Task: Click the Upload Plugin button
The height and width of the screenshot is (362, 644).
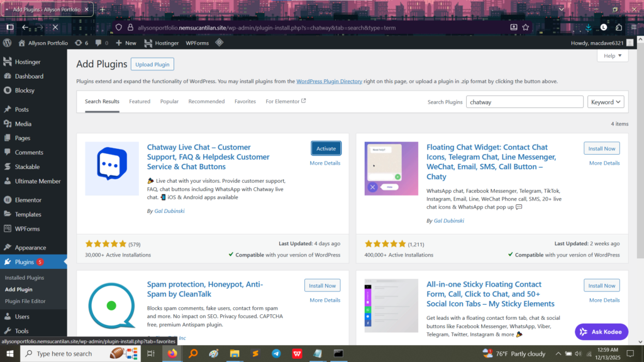Action: 152,64
